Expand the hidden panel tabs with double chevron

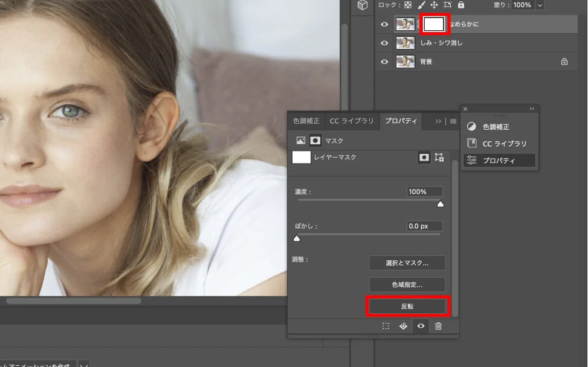tap(438, 121)
